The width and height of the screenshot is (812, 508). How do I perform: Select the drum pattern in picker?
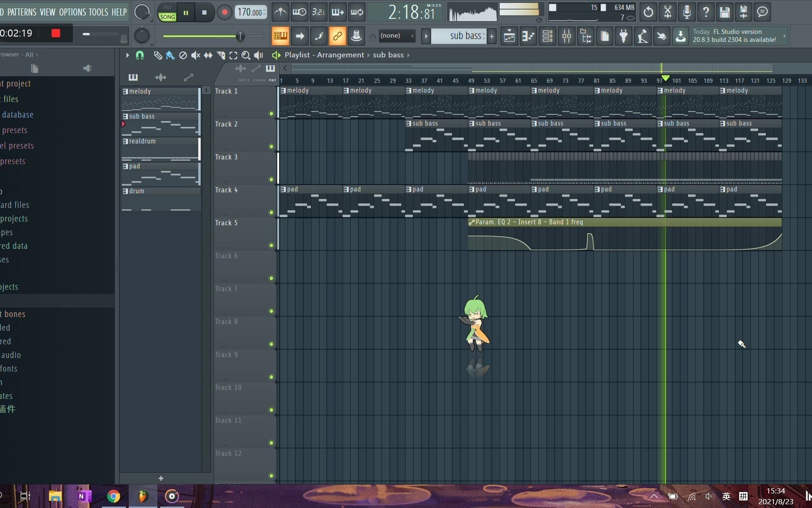click(161, 198)
